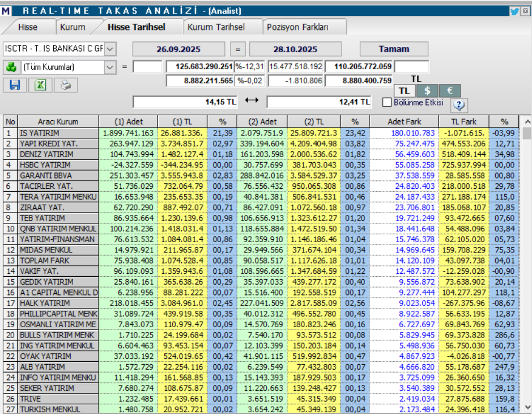Enable the Bölünme Etkisi checkbox

[x=387, y=103]
